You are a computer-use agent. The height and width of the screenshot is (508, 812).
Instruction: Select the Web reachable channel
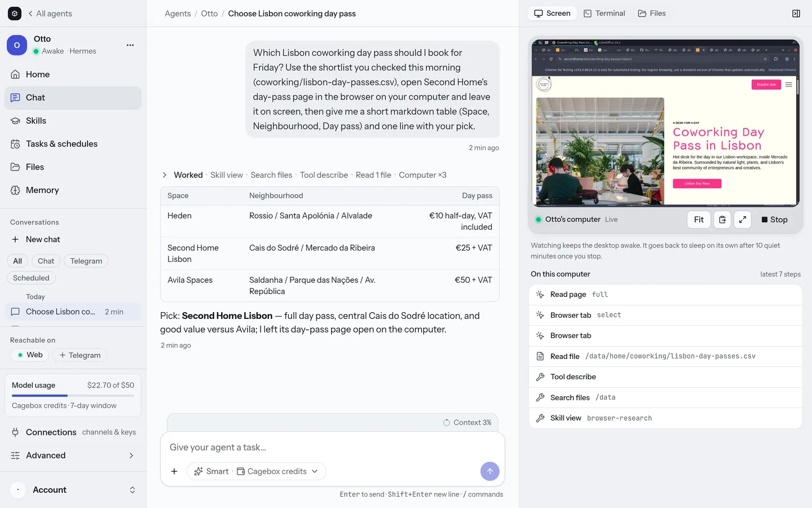click(30, 355)
